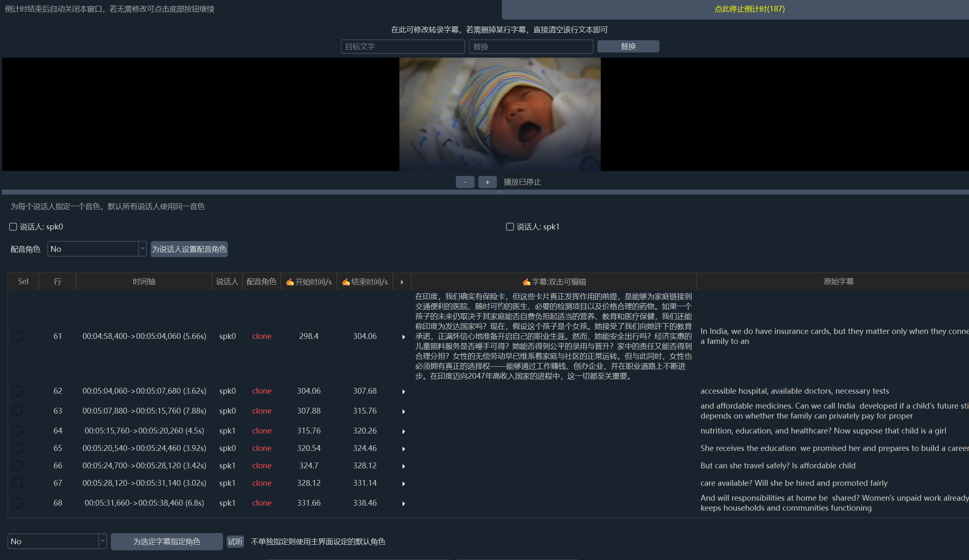
Task: Select the checkbox for row 63
Action: tap(17, 411)
